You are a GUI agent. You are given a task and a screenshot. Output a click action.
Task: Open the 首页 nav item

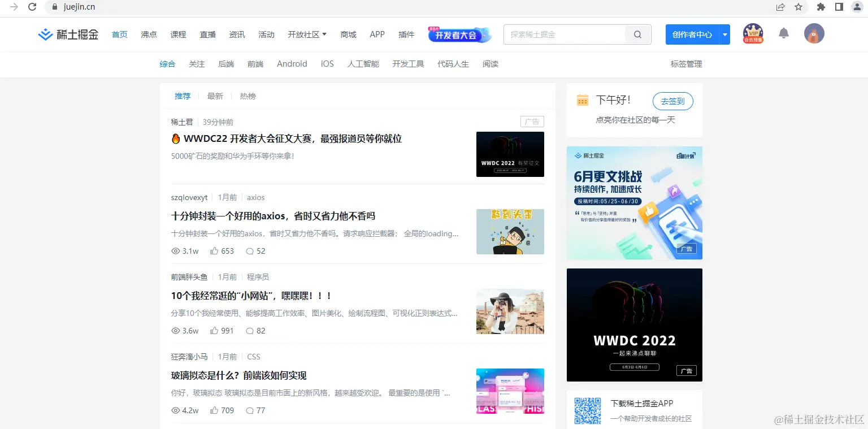120,34
